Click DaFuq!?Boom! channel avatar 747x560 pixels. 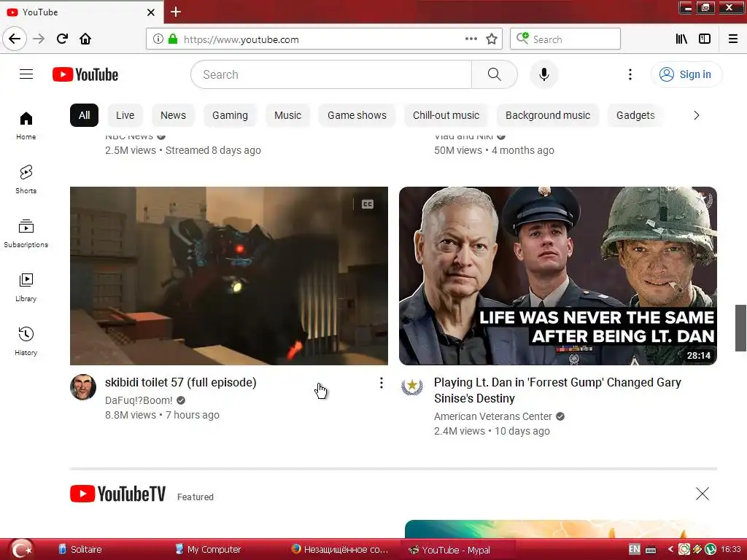tap(83, 387)
